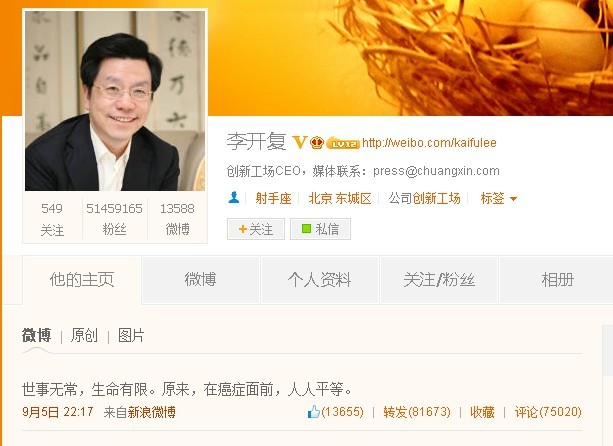Image resolution: width=613 pixels, height=446 pixels.
Task: Click the green square private message icon
Action: pyautogui.click(x=306, y=229)
